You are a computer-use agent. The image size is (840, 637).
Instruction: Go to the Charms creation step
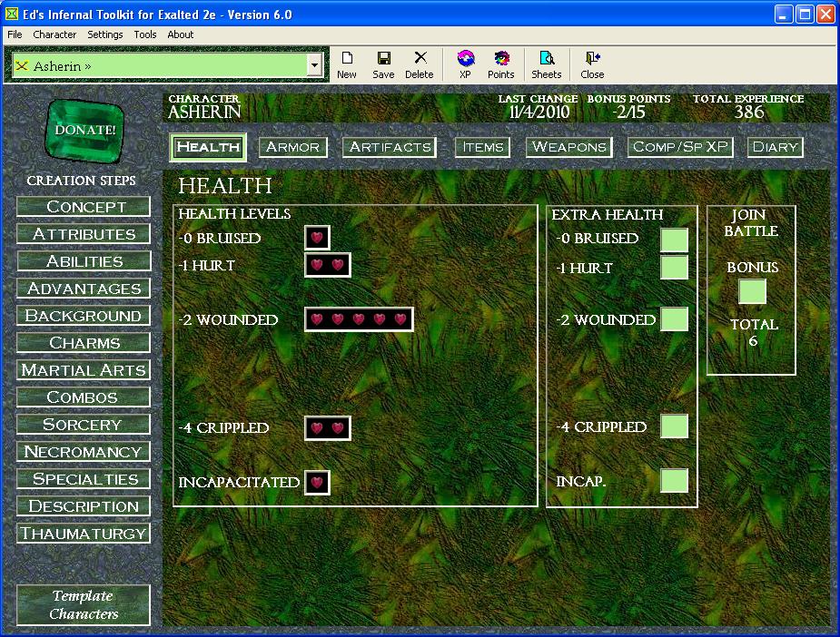84,343
